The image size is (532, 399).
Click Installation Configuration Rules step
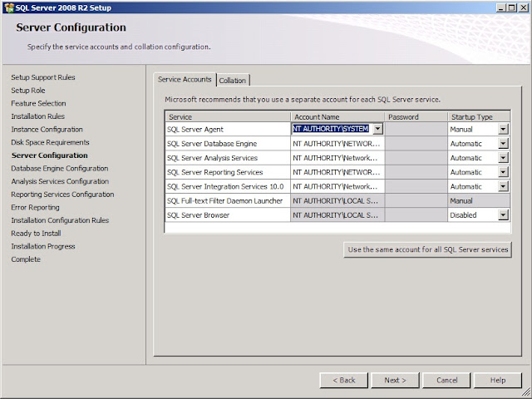click(60, 220)
